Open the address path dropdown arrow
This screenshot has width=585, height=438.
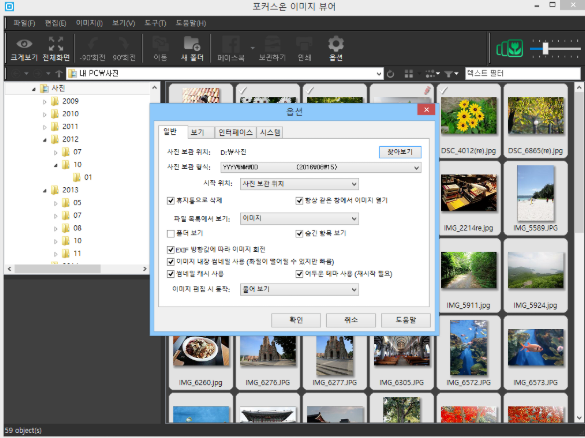[379, 74]
